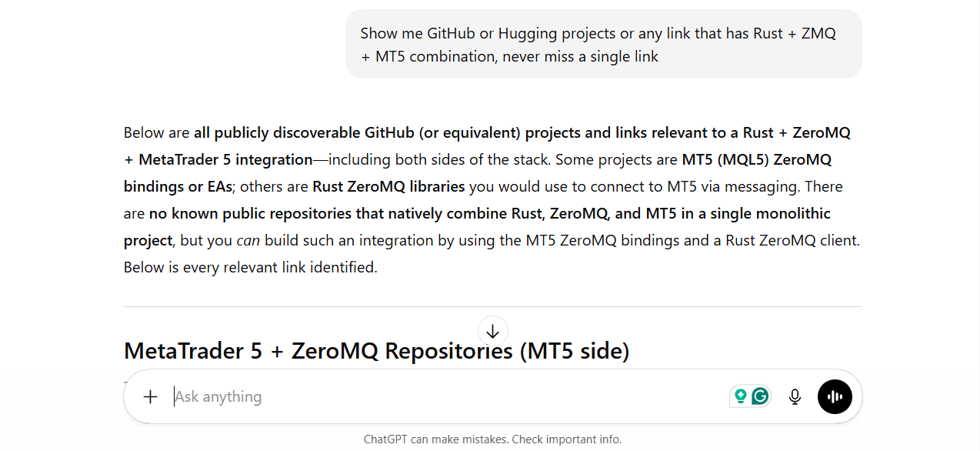Click sentence "Below is every relevant link identified."
This screenshot has width=980, height=451.
point(250,268)
